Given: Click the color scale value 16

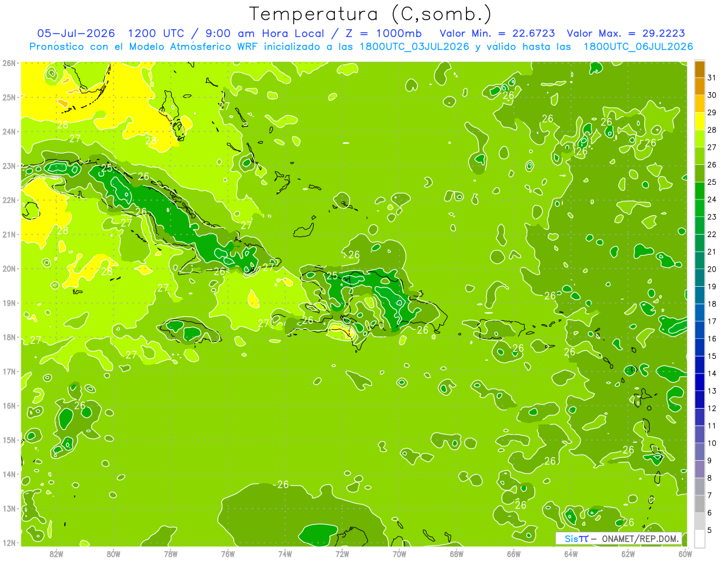Looking at the screenshot, I should [x=712, y=339].
